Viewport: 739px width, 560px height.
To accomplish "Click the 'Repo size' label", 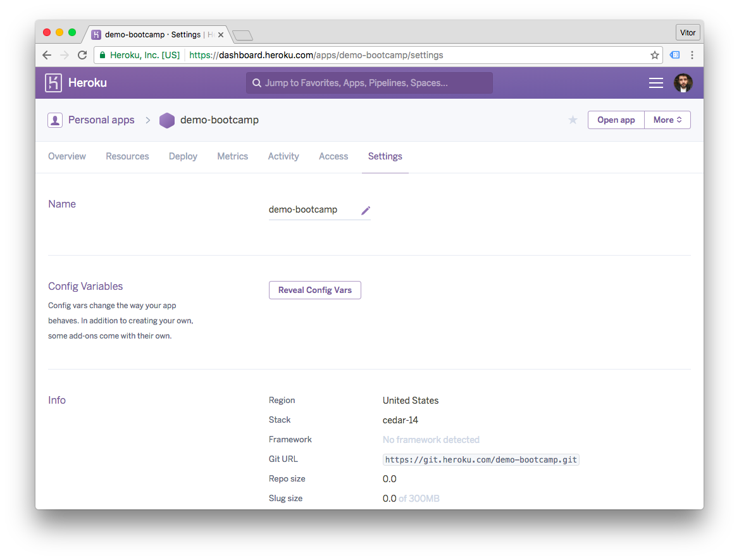I will click(287, 479).
